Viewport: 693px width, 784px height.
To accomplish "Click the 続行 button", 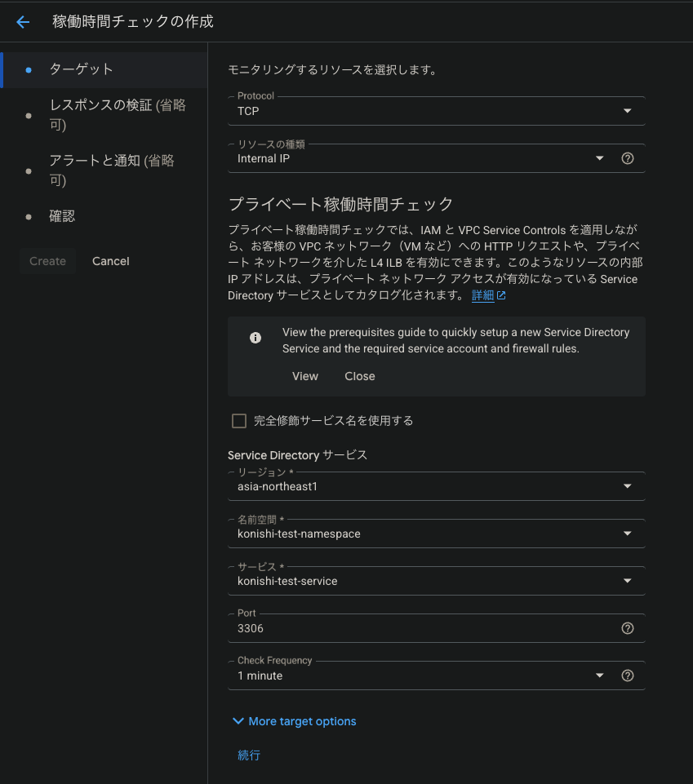I will [x=249, y=755].
